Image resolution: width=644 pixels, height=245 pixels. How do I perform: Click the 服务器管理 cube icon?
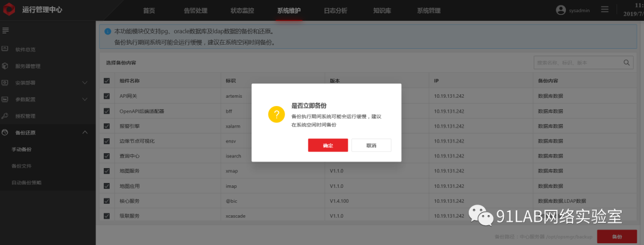(5, 66)
